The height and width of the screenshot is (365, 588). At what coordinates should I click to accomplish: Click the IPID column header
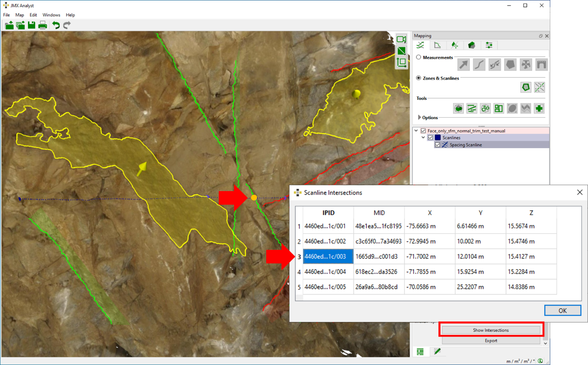[328, 213]
